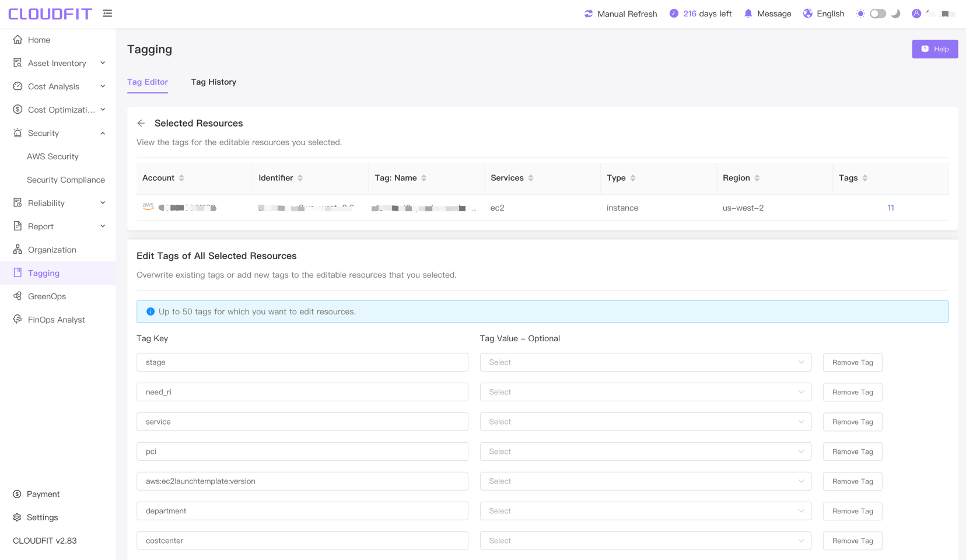The image size is (966, 560).
Task: Click the sun light-mode icon
Action: point(860,13)
